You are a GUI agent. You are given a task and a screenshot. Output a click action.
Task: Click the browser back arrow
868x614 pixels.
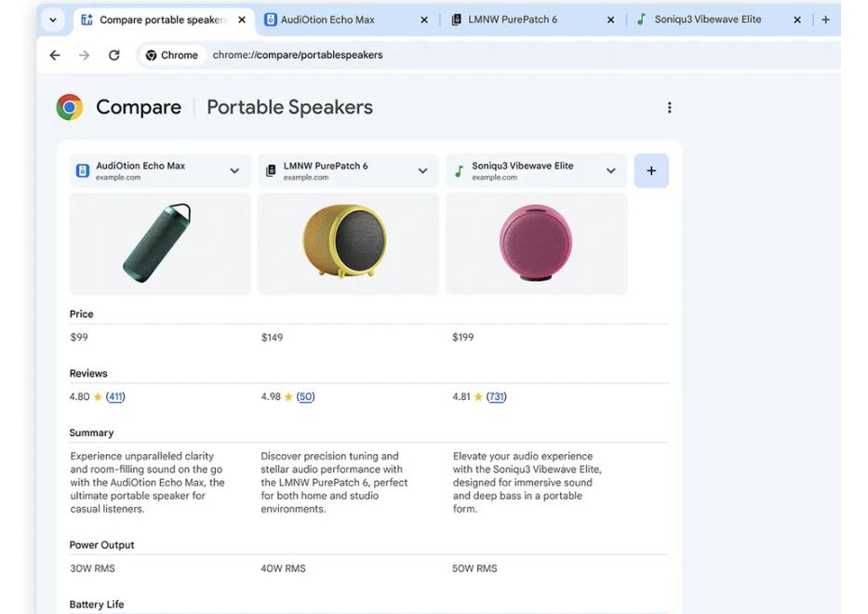point(55,55)
